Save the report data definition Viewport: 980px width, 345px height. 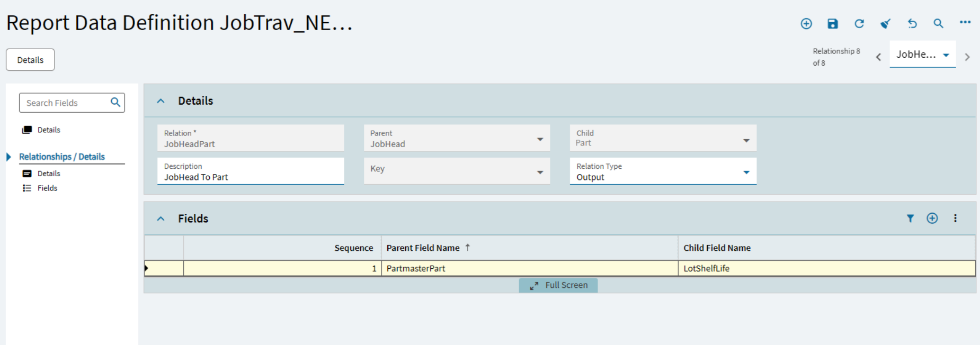[x=832, y=23]
